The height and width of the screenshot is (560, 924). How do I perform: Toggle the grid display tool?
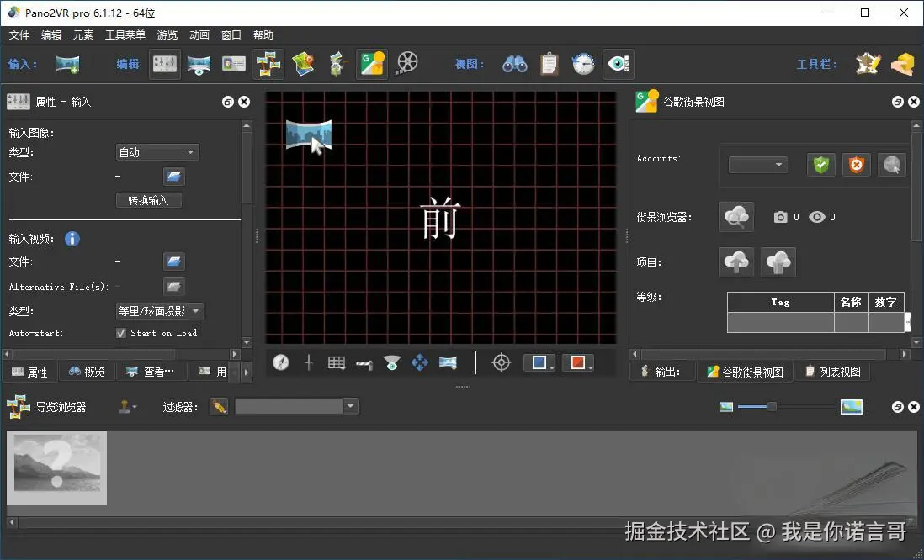pos(337,362)
